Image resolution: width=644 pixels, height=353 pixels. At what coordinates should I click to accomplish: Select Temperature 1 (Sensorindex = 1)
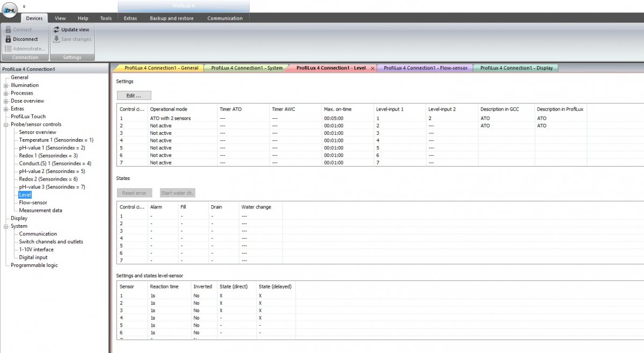coord(56,140)
